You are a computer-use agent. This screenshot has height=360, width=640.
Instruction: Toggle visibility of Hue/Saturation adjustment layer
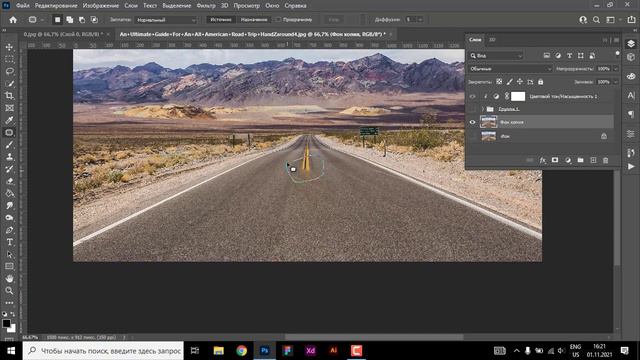point(473,96)
